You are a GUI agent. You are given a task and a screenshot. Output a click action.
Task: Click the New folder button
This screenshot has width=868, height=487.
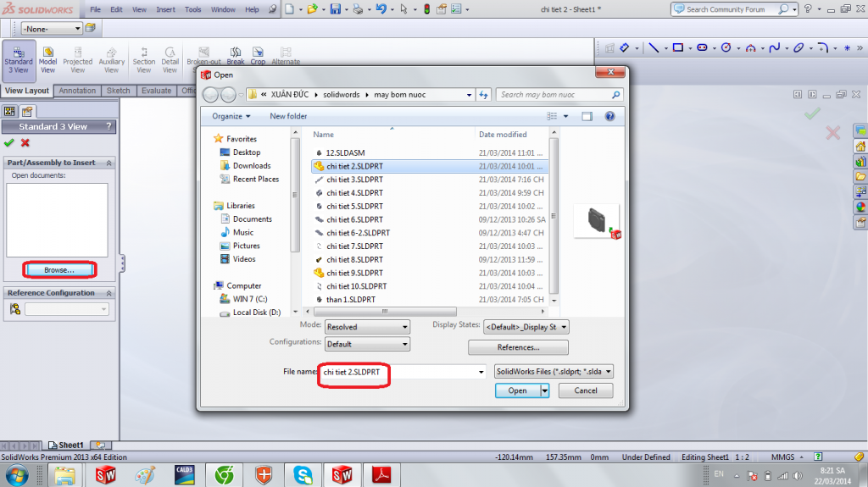click(288, 116)
